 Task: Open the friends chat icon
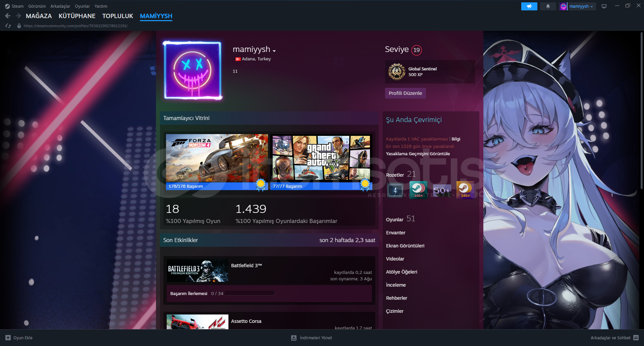(636, 338)
